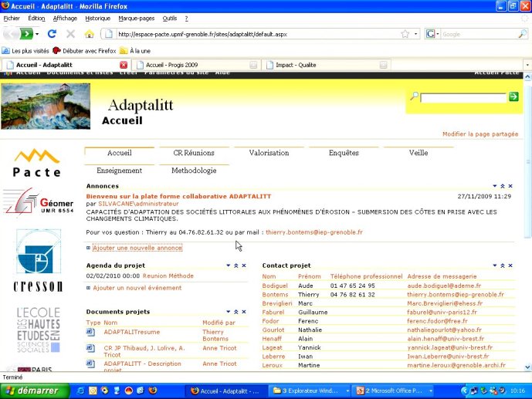Open the Enquêtes page tab
532x399 pixels.
click(344, 153)
